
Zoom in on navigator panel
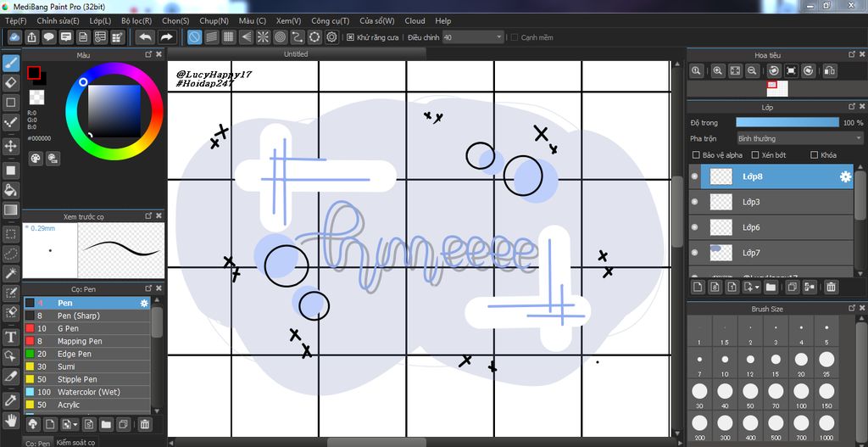click(717, 71)
